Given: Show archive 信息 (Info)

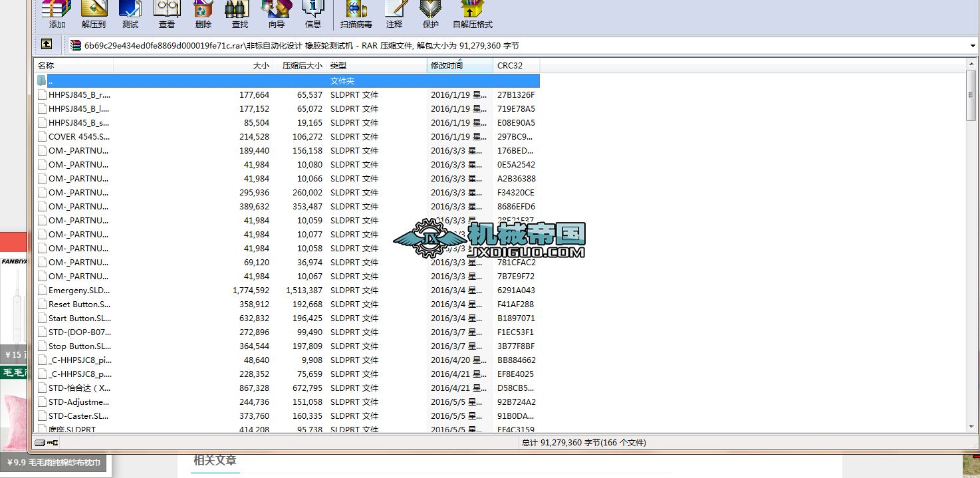Looking at the screenshot, I should [x=313, y=13].
